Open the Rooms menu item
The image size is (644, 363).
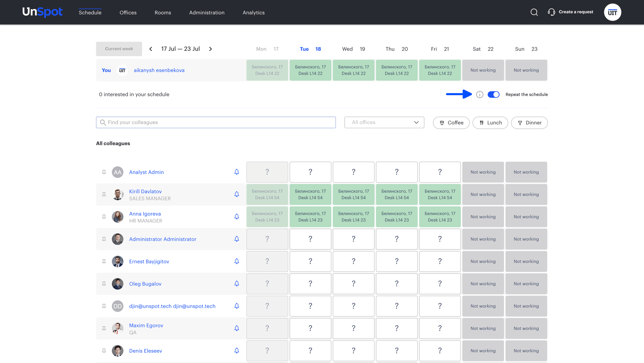point(163,13)
